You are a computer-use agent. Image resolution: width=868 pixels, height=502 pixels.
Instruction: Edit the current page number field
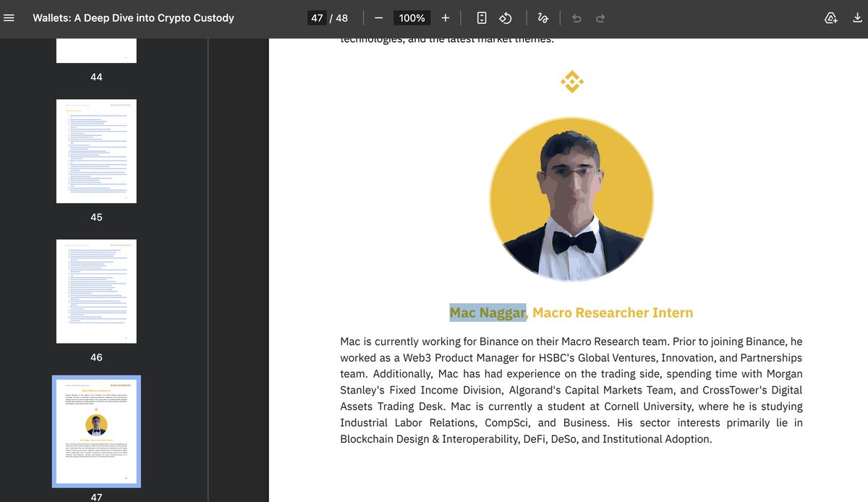point(317,17)
